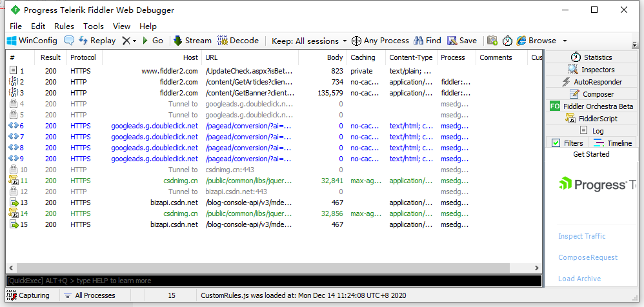Select the www.fiddler2.com host cell

tap(170, 71)
